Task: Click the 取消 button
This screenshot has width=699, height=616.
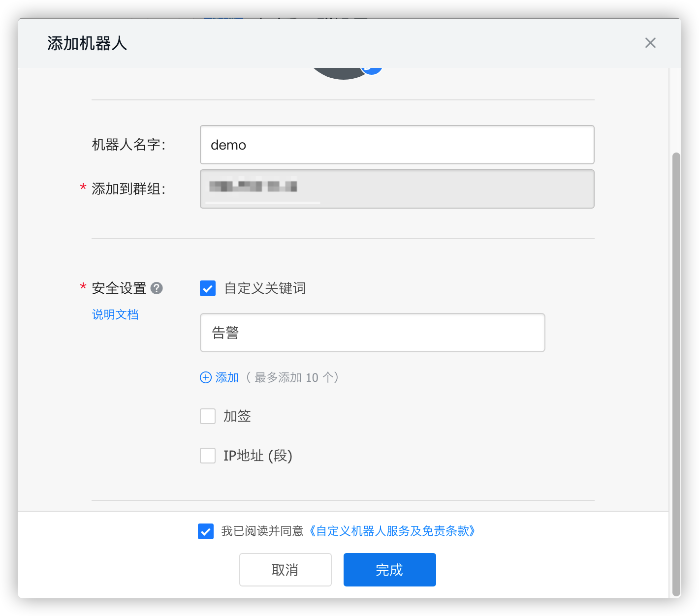Action: [x=286, y=570]
